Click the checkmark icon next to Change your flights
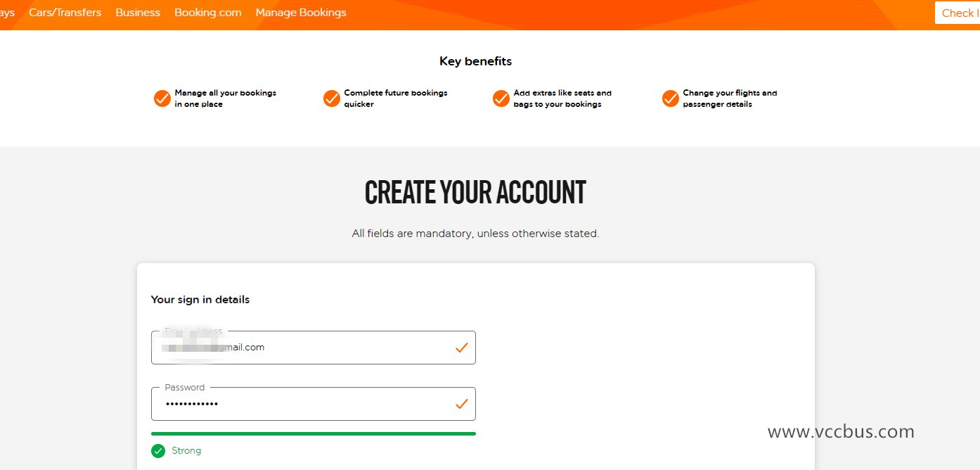The image size is (980, 470). click(671, 99)
